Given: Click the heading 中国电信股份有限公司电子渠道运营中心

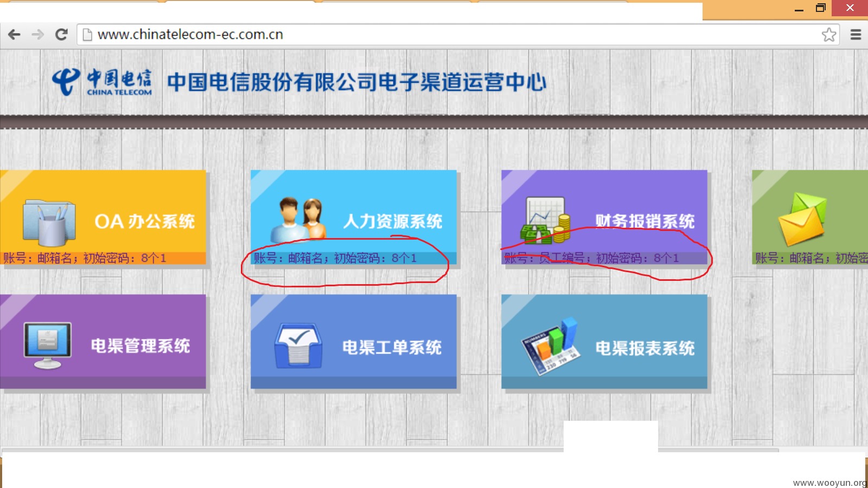Looking at the screenshot, I should click(x=356, y=82).
